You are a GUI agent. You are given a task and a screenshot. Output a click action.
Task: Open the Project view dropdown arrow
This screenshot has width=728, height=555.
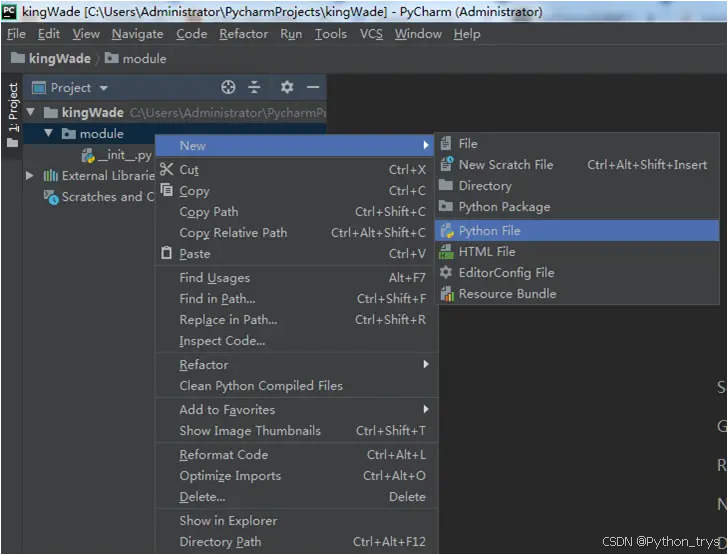click(104, 88)
